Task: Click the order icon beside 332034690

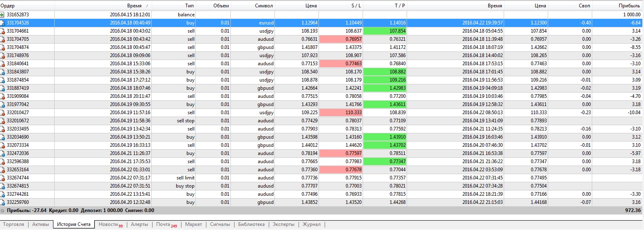Action: [2, 137]
